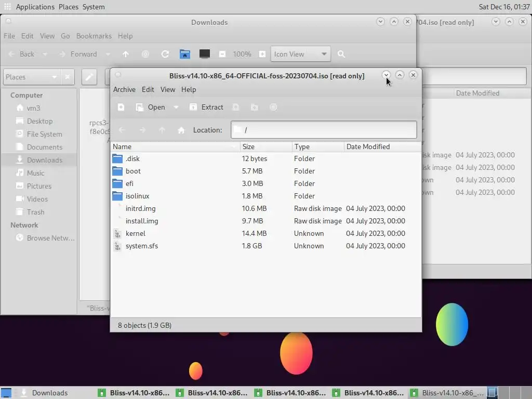Click the new archive icon in archive toolbar
The height and width of the screenshot is (399, 532).
(121, 107)
